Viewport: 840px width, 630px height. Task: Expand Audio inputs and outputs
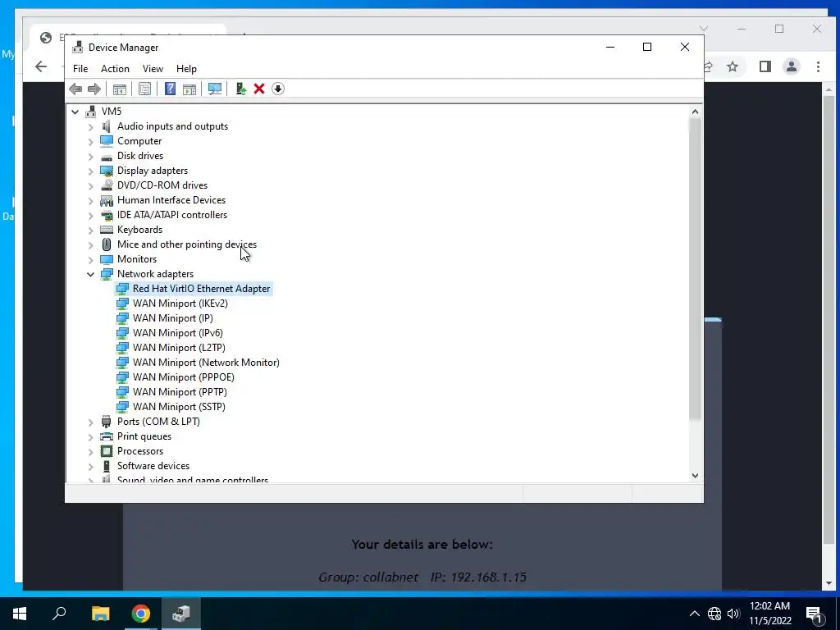90,127
